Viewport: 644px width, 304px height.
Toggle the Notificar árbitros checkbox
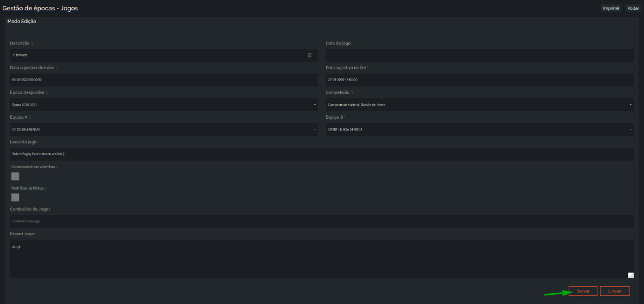pyautogui.click(x=16, y=198)
